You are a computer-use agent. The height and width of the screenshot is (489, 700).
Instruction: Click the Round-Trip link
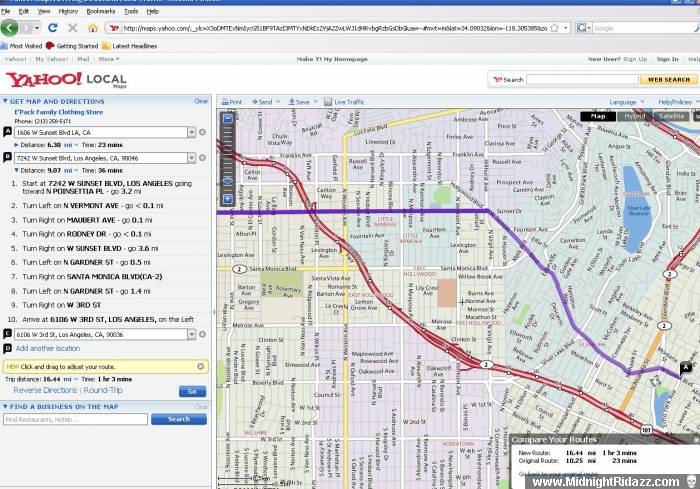[103, 390]
